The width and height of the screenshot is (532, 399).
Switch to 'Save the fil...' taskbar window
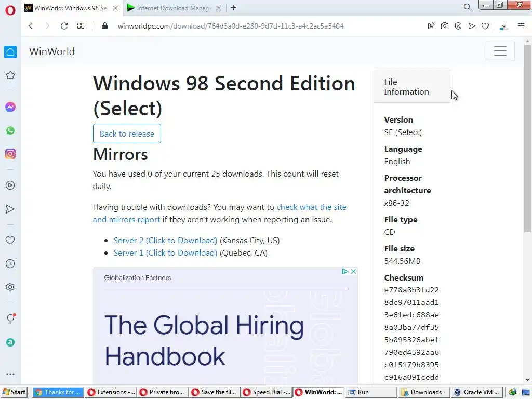tap(215, 392)
